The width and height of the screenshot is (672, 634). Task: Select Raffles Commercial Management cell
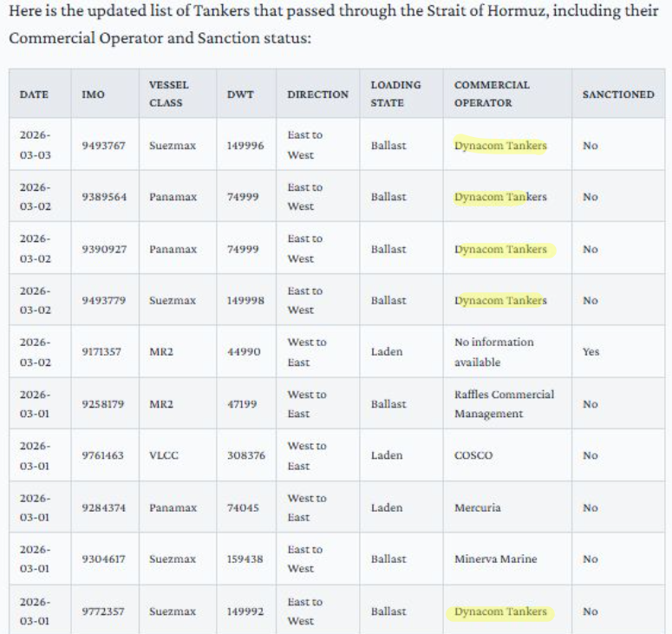click(x=504, y=404)
